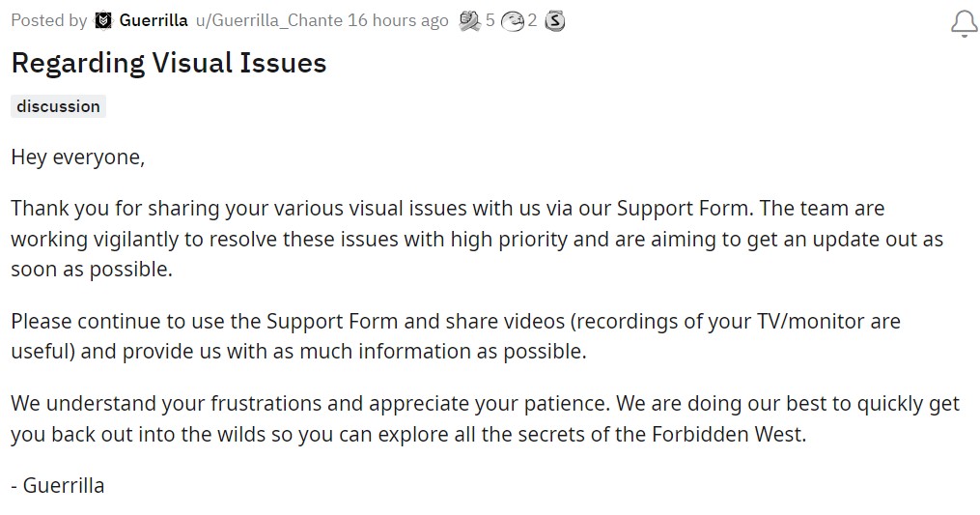This screenshot has height=515, width=980.
Task: Filter by the discussion flair tag
Action: click(58, 106)
